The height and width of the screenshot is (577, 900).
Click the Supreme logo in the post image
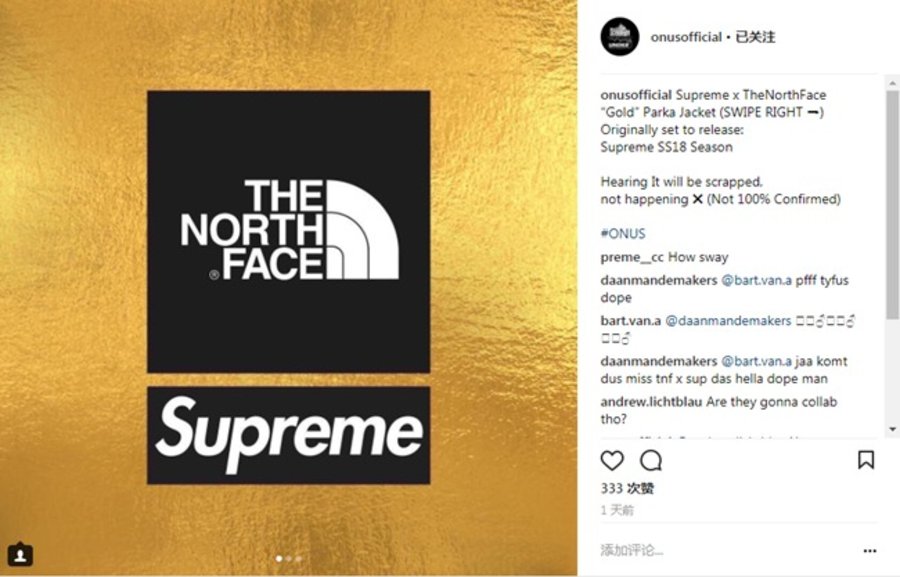click(289, 435)
